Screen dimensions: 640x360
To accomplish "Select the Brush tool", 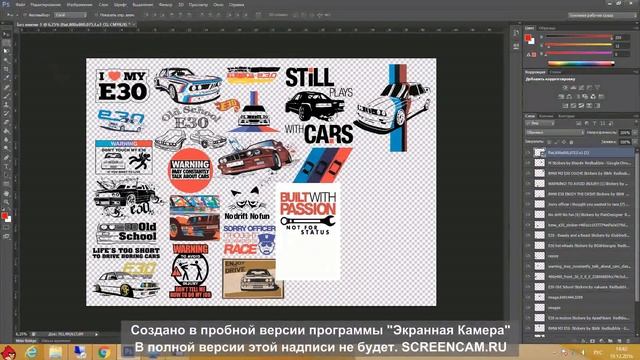I will (6, 96).
